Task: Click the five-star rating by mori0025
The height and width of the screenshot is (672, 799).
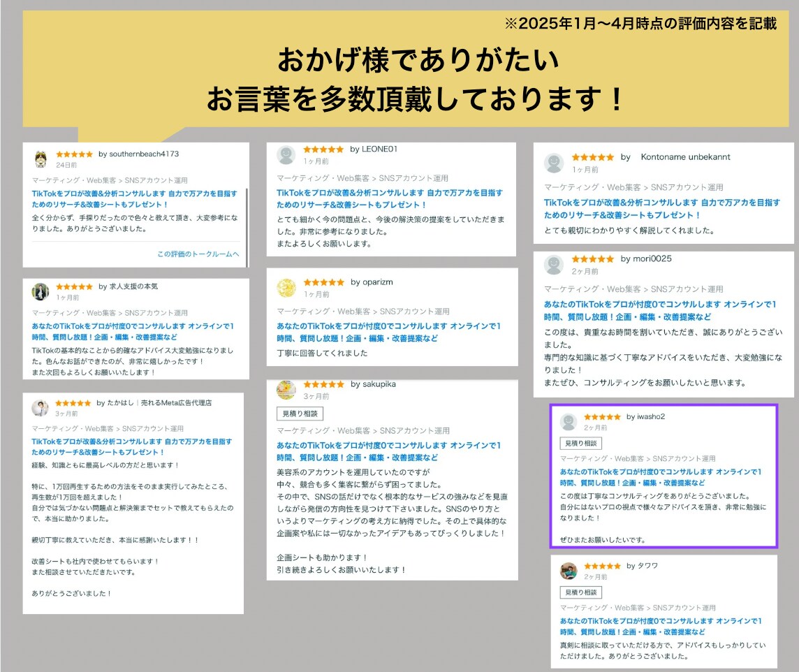Action: [x=593, y=259]
